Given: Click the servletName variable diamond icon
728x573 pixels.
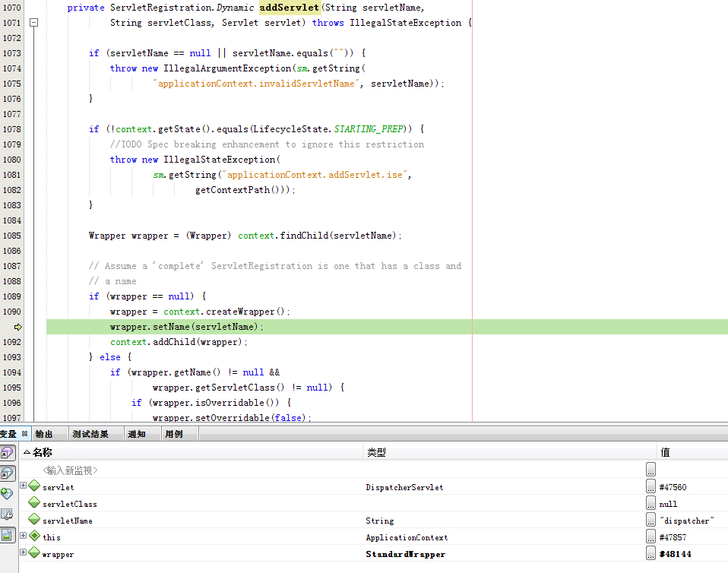Looking at the screenshot, I should 34,519.
